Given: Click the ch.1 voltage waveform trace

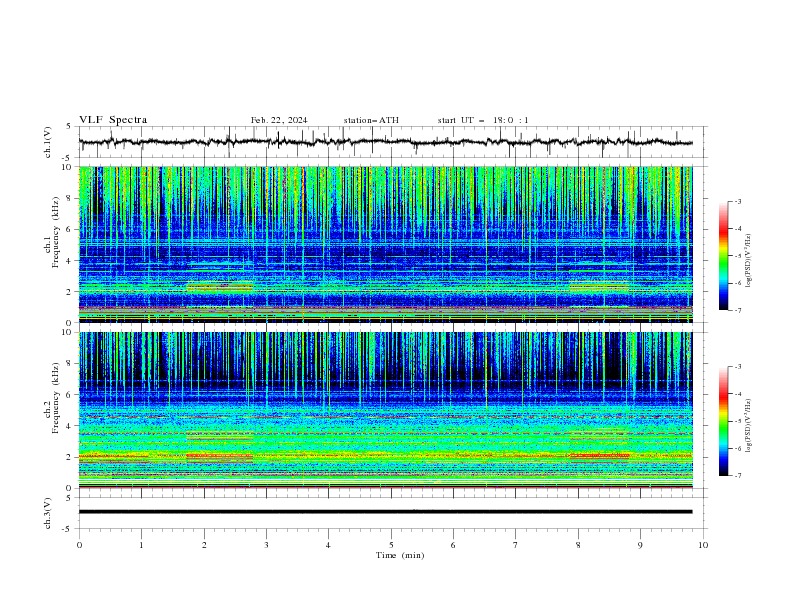Looking at the screenshot, I should 385,142.
